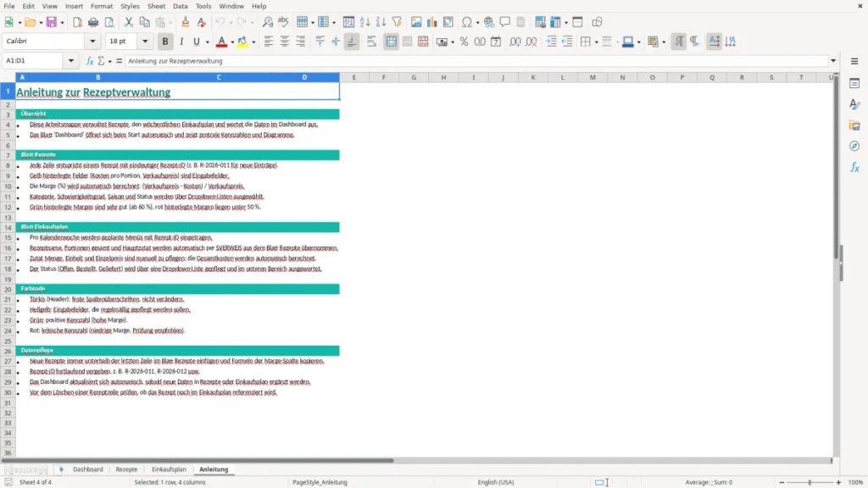Click the Copy icon
Viewport: 868px width, 488px height.
click(144, 22)
